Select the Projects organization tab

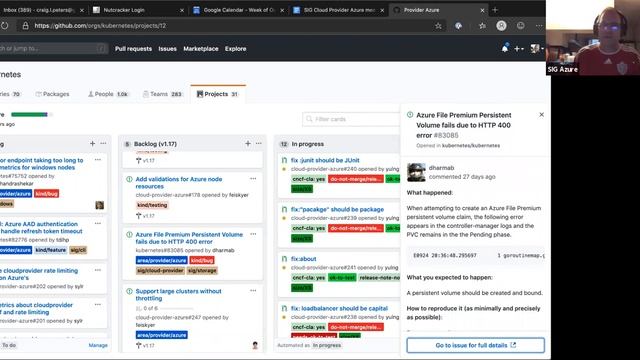pos(218,94)
